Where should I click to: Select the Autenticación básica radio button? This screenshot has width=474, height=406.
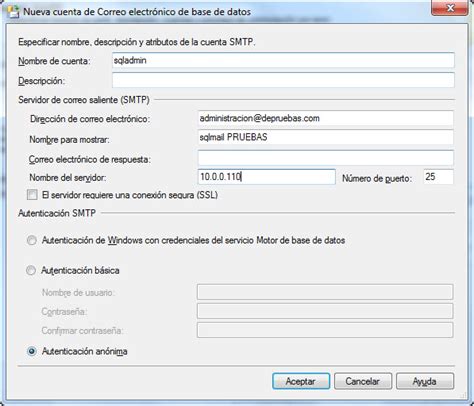[x=31, y=270]
